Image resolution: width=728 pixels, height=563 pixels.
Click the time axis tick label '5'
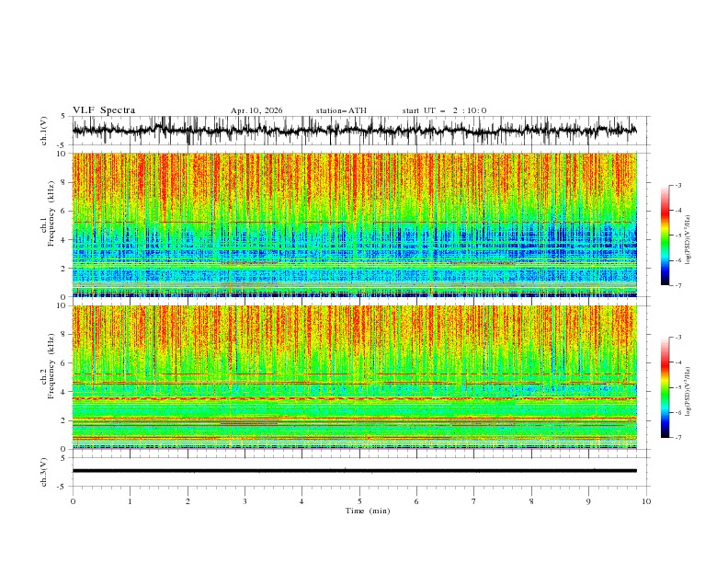tap(359, 501)
